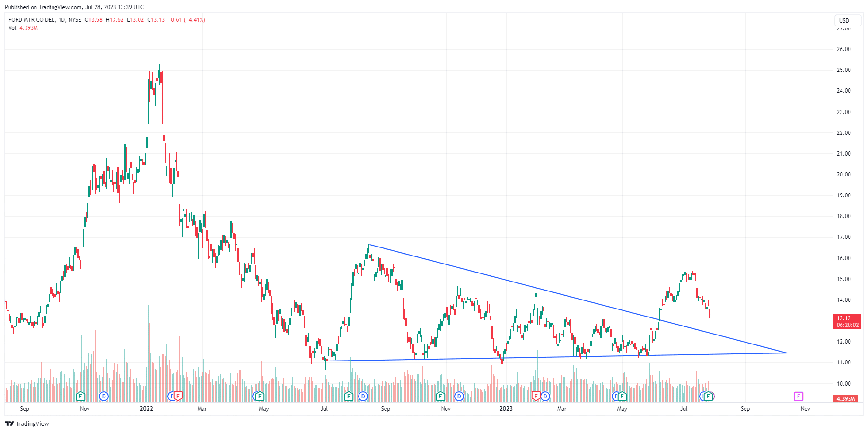The width and height of the screenshot is (868, 432).
Task: Open the red earnings marker after 2023 label
Action: 536,396
